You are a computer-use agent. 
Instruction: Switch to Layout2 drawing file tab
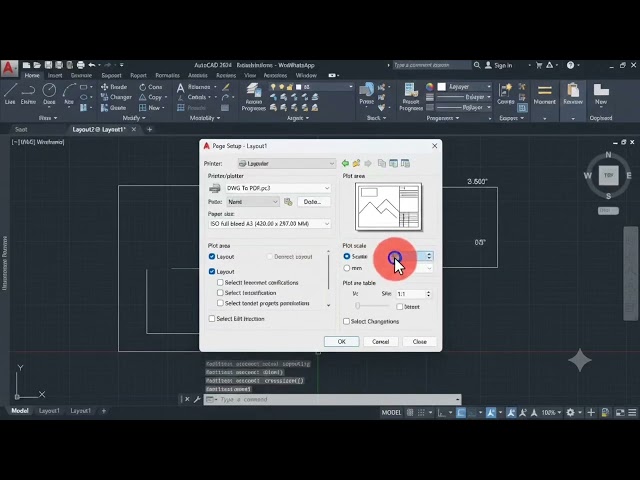pos(99,129)
